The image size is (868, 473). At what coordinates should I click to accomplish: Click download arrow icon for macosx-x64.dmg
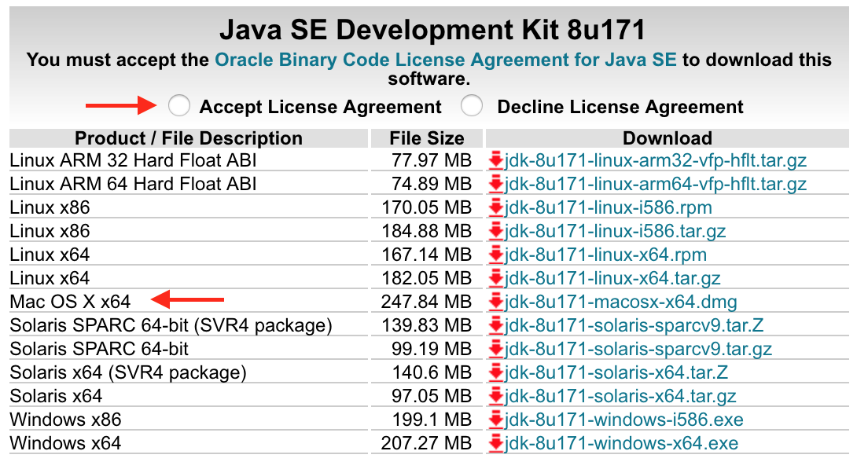click(496, 302)
